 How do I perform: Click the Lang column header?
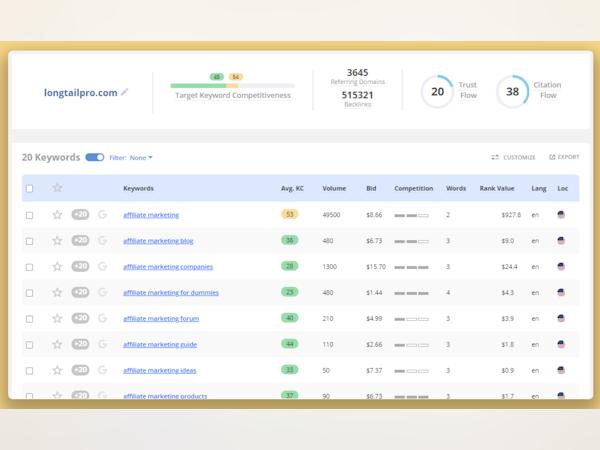pyautogui.click(x=539, y=188)
